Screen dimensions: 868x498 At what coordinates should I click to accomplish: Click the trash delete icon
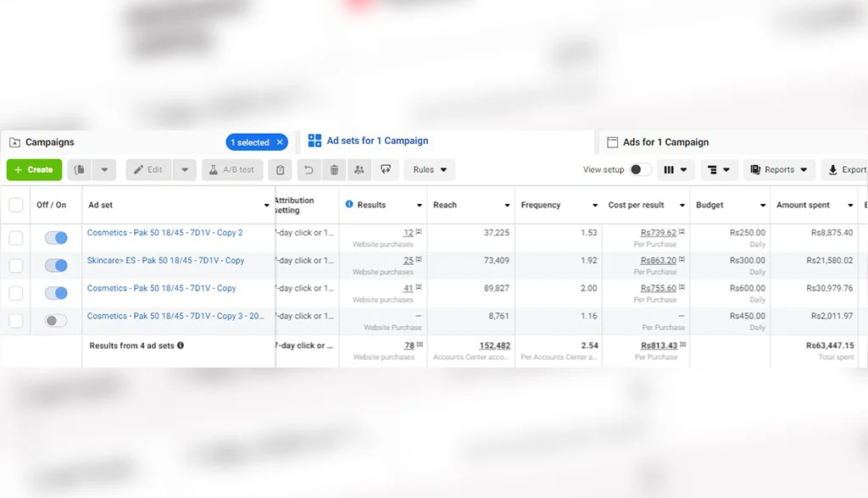pos(334,169)
